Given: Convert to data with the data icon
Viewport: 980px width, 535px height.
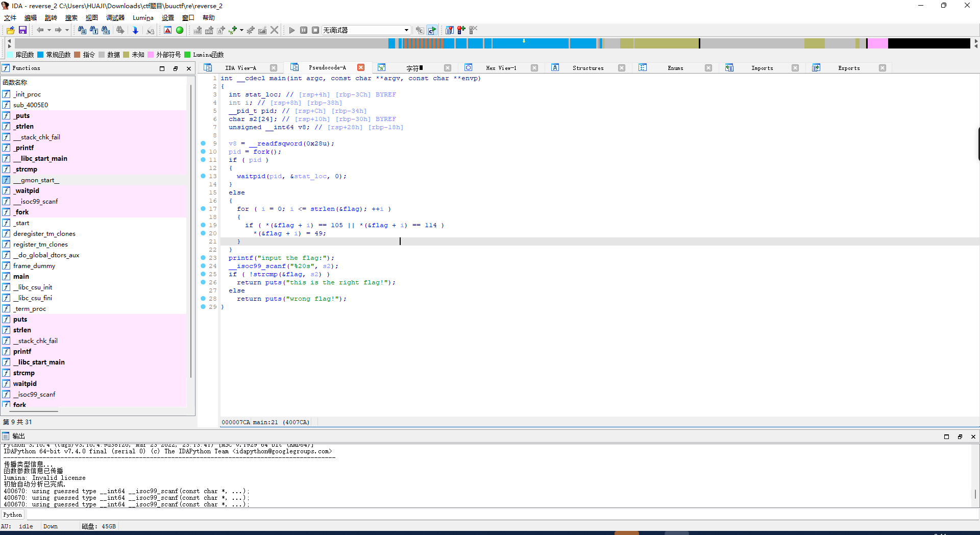Looking at the screenshot, I should [x=209, y=30].
